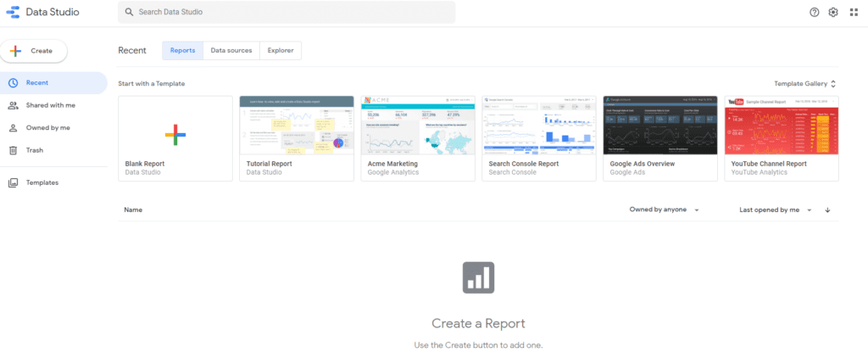868x363 pixels.
Task: Click the Create button
Action: coord(34,51)
